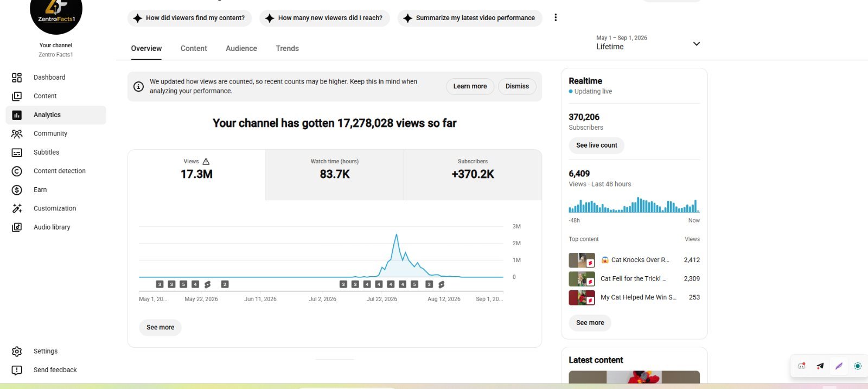This screenshot has height=389, width=868.
Task: Select the Watch time (hours) metric tab
Action: pos(335,175)
